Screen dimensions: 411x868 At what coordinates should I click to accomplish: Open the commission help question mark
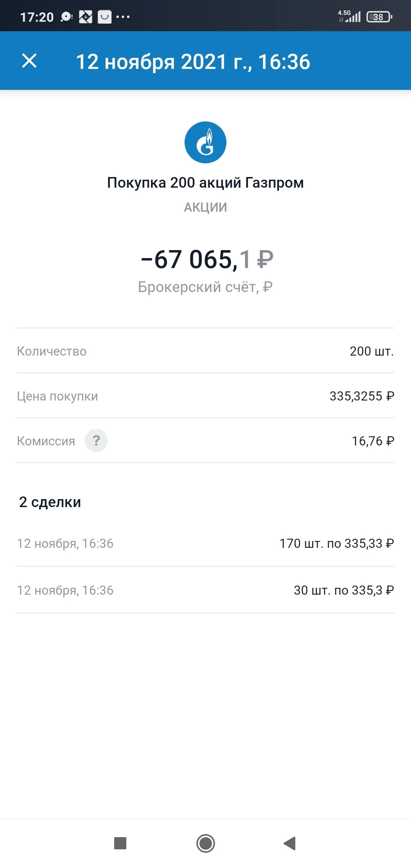tap(96, 440)
